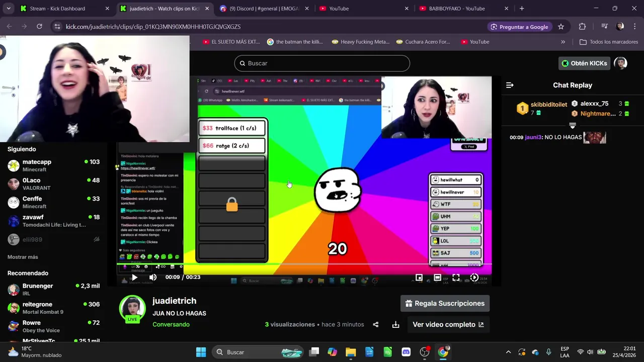Click the Obtén KICKs button

pyautogui.click(x=584, y=63)
